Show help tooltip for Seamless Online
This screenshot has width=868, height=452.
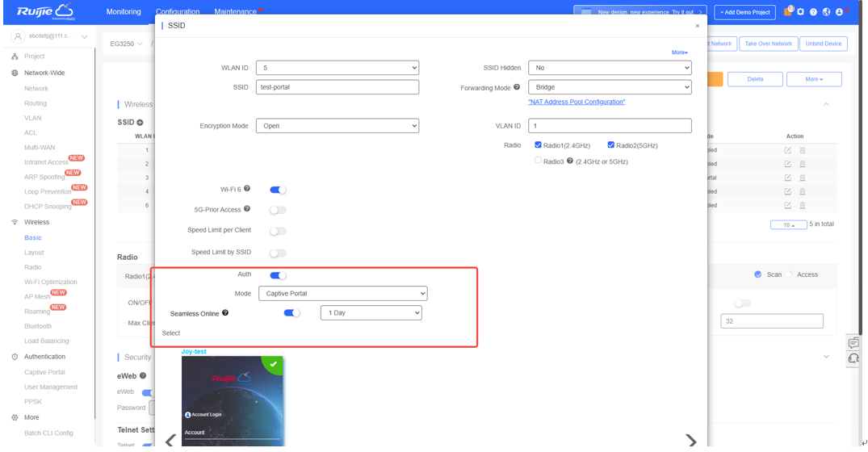point(225,312)
